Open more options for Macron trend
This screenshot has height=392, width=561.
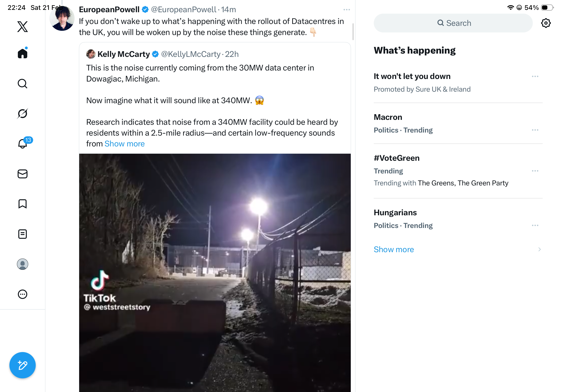coord(535,130)
